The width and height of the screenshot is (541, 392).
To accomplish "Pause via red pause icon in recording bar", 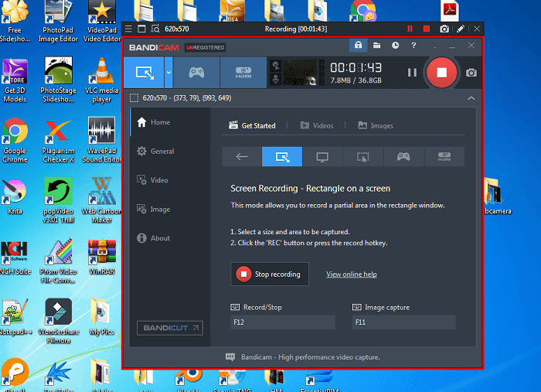I will pos(410,29).
